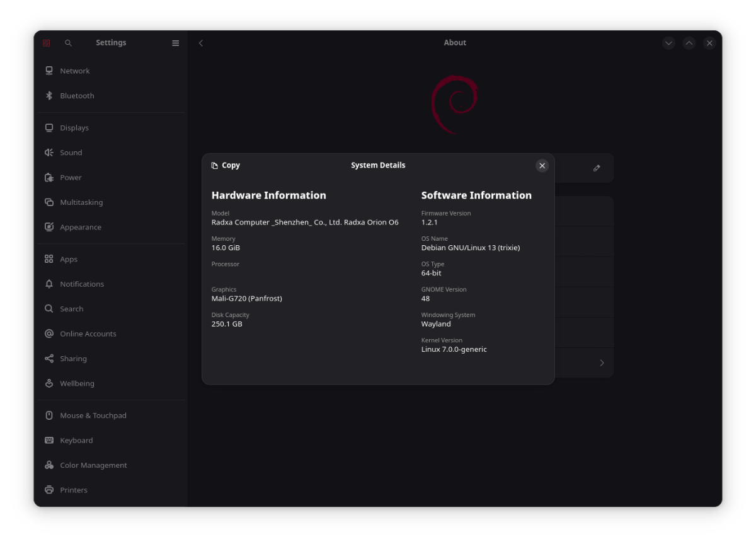Click the Color Management icon
Viewport: 756px width, 544px height.
coord(49,465)
